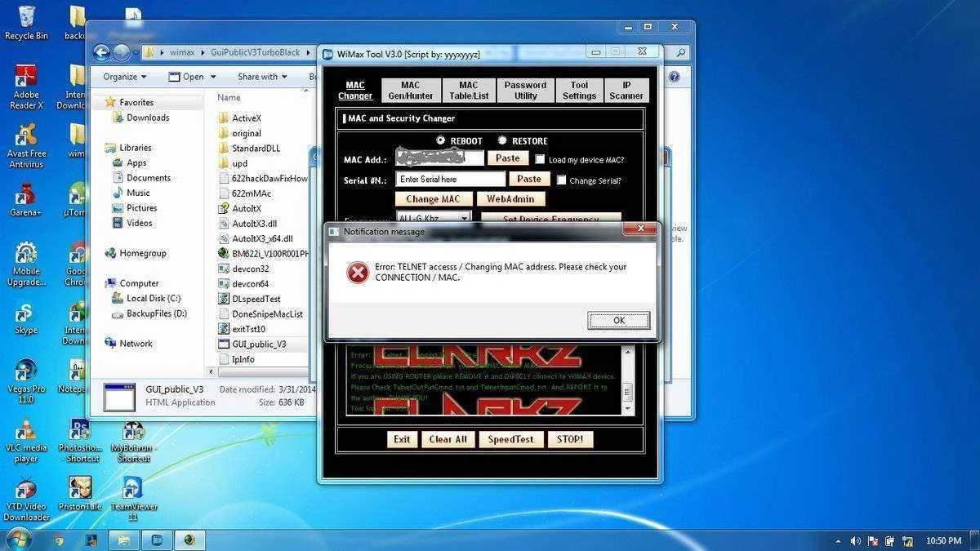Check the Change Serial checkbox

(561, 180)
